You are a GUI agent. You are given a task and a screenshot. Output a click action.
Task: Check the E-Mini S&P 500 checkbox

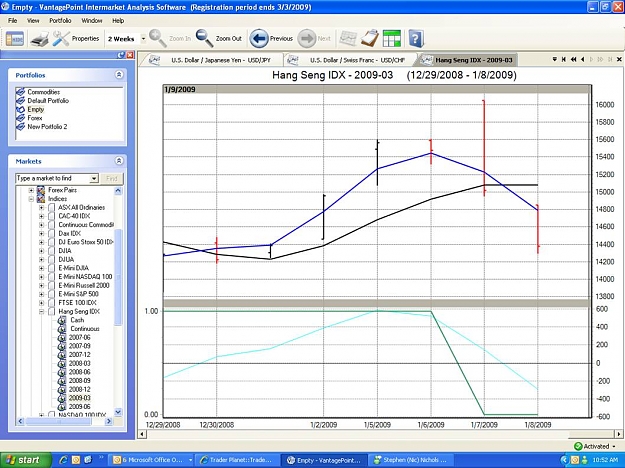pyautogui.click(x=51, y=294)
